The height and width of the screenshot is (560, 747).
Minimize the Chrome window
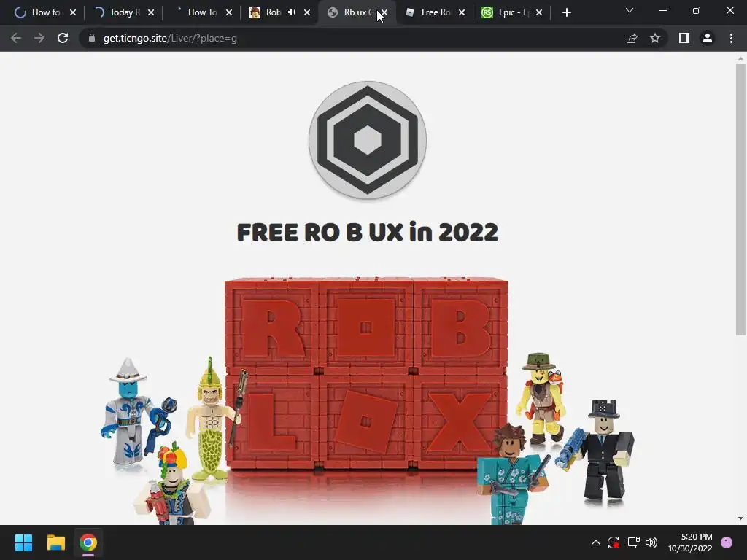pos(662,10)
